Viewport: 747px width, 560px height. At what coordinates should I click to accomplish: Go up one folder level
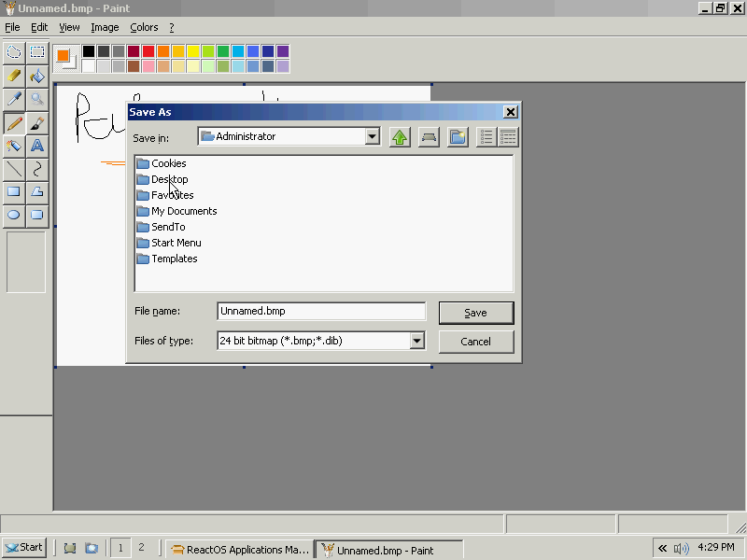tap(400, 137)
